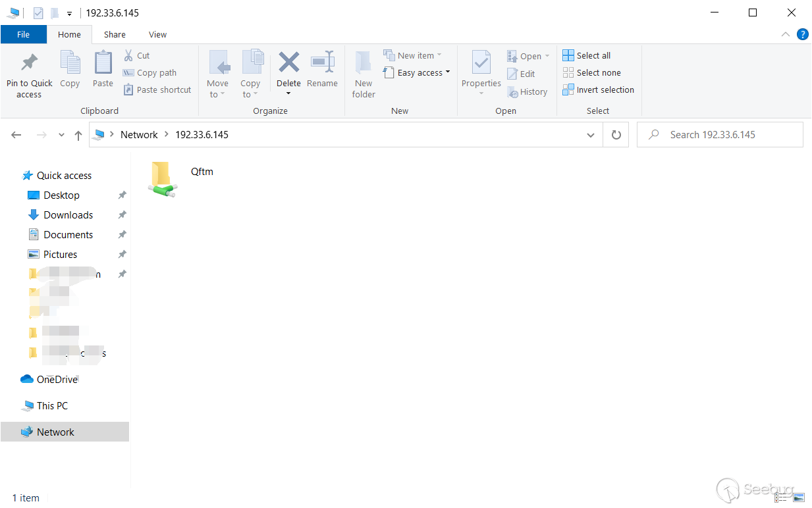The height and width of the screenshot is (508, 812).
Task: Collapse the ribbon with chevron
Action: pyautogui.click(x=785, y=35)
